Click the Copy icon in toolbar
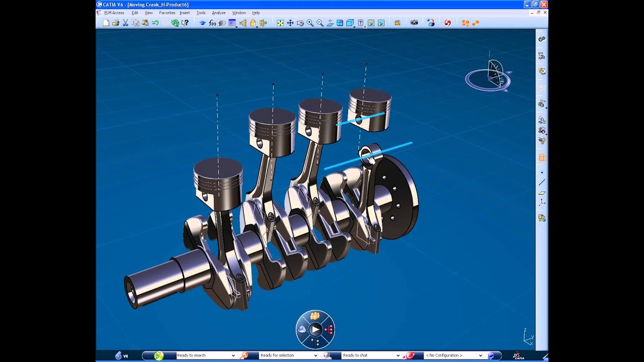 [x=135, y=23]
